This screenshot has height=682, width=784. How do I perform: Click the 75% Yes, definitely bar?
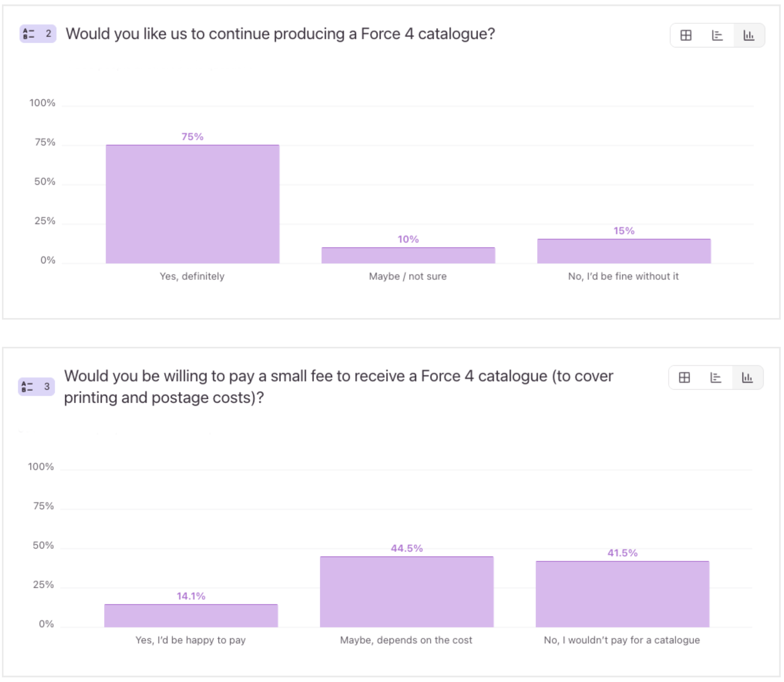(x=192, y=202)
